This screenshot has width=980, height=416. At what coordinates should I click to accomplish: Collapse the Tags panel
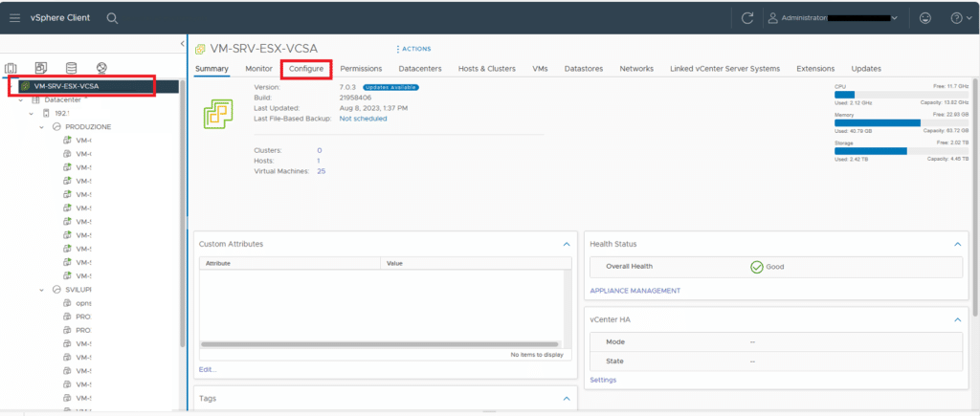(567, 399)
